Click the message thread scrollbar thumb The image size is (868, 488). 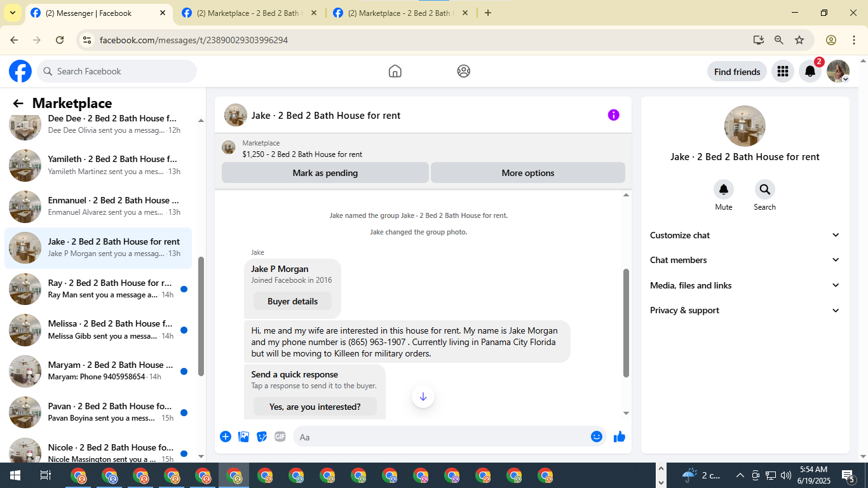tap(626, 323)
